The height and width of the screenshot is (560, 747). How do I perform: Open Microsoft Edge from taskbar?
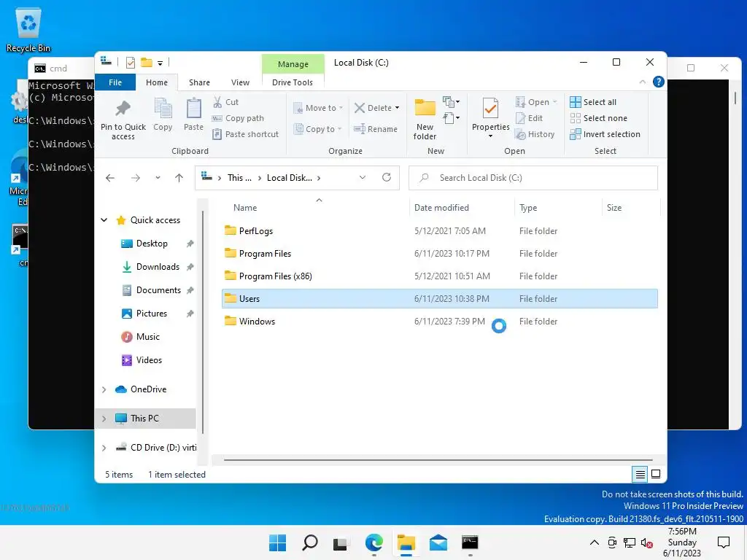click(374, 542)
